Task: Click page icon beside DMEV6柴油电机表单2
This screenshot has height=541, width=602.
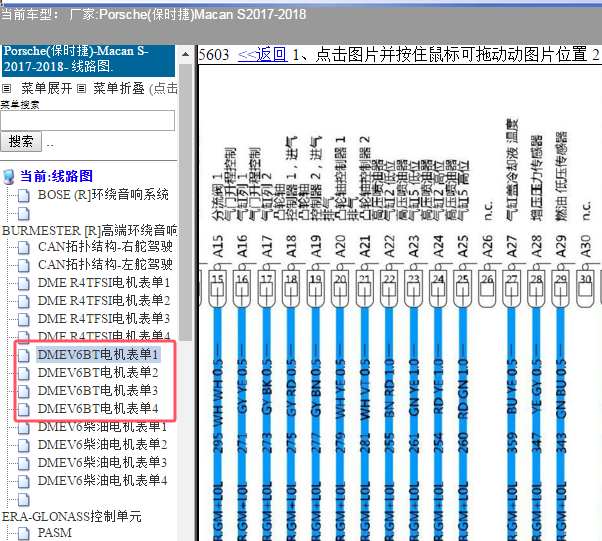Action: click(x=24, y=445)
